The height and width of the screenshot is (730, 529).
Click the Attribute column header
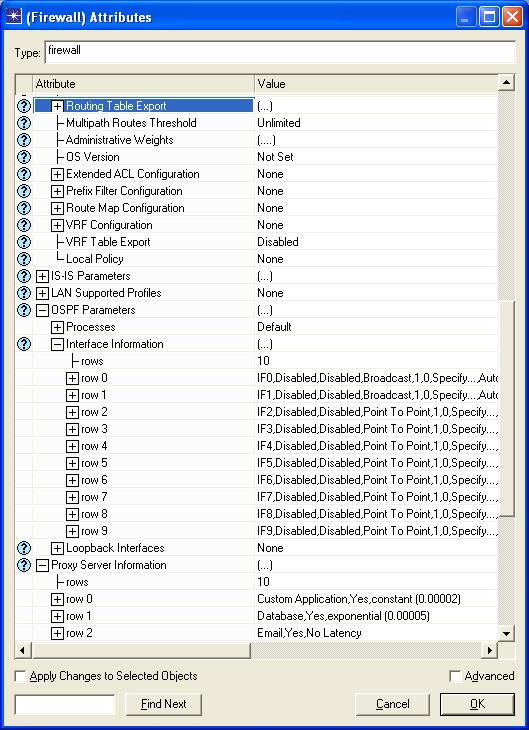143,84
